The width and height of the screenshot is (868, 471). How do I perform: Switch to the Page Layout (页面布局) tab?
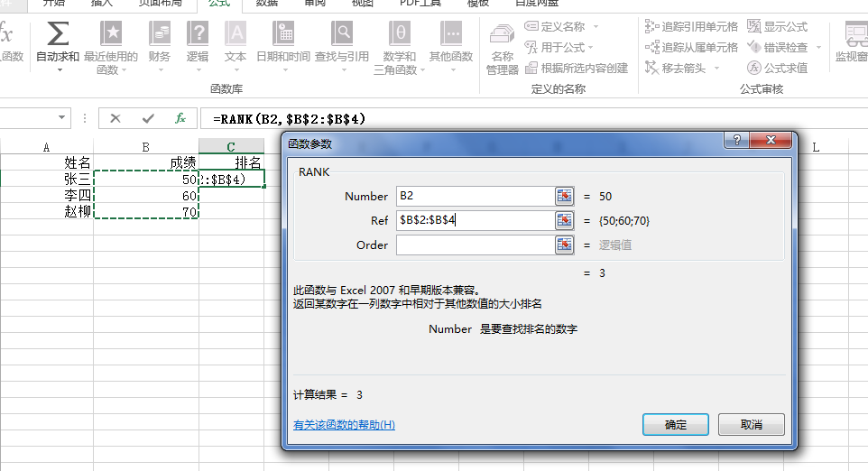coord(160,4)
